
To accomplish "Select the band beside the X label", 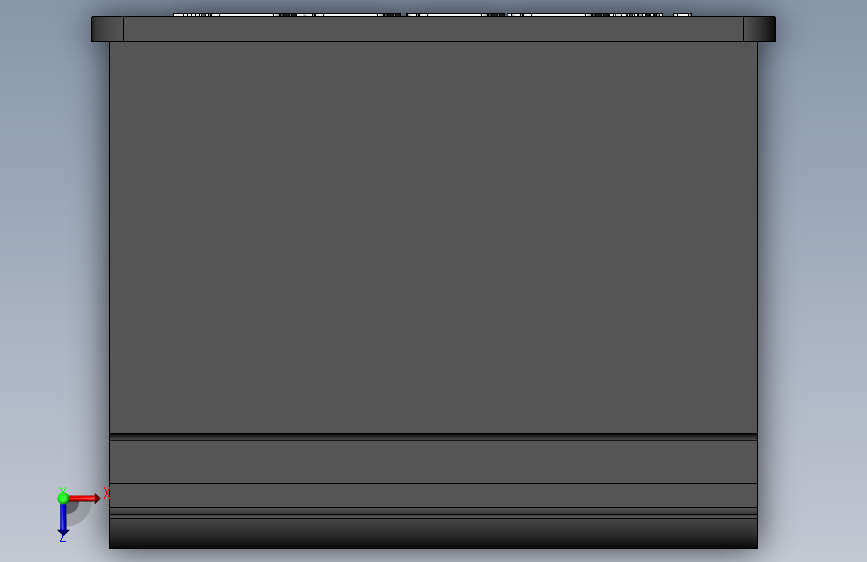I will click(x=434, y=496).
